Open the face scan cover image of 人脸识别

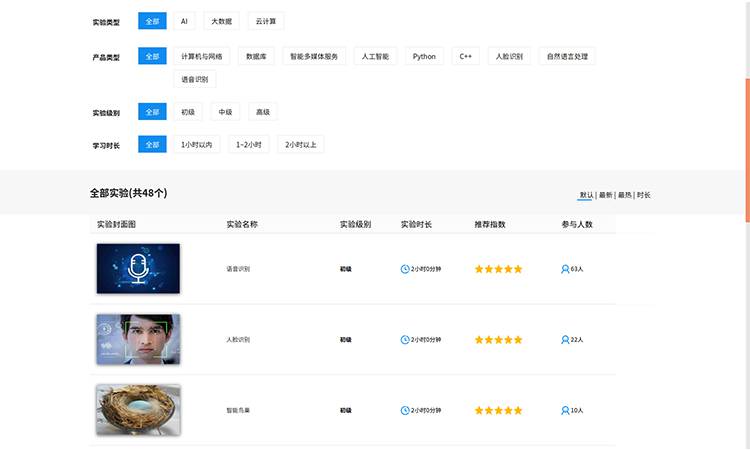[138, 339]
